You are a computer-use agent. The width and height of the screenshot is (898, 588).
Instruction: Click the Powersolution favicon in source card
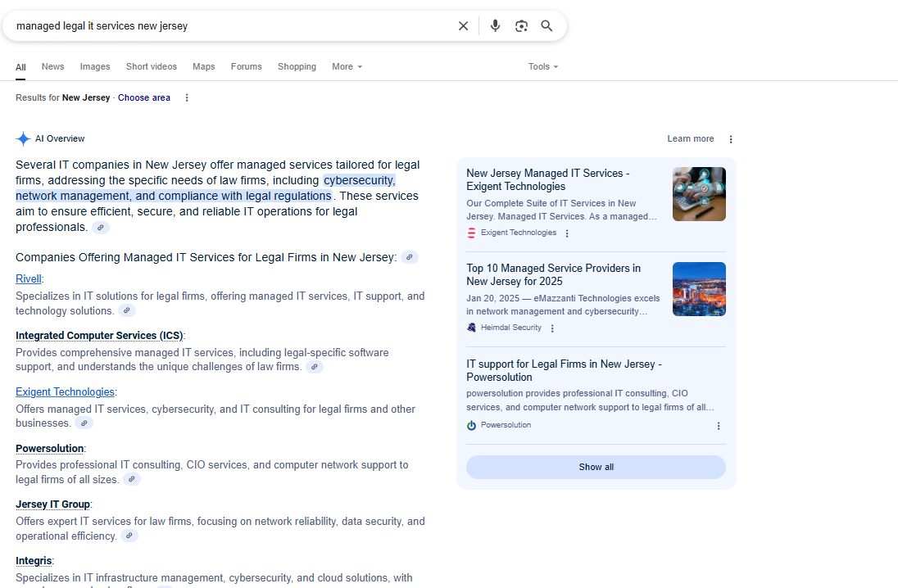pos(471,425)
